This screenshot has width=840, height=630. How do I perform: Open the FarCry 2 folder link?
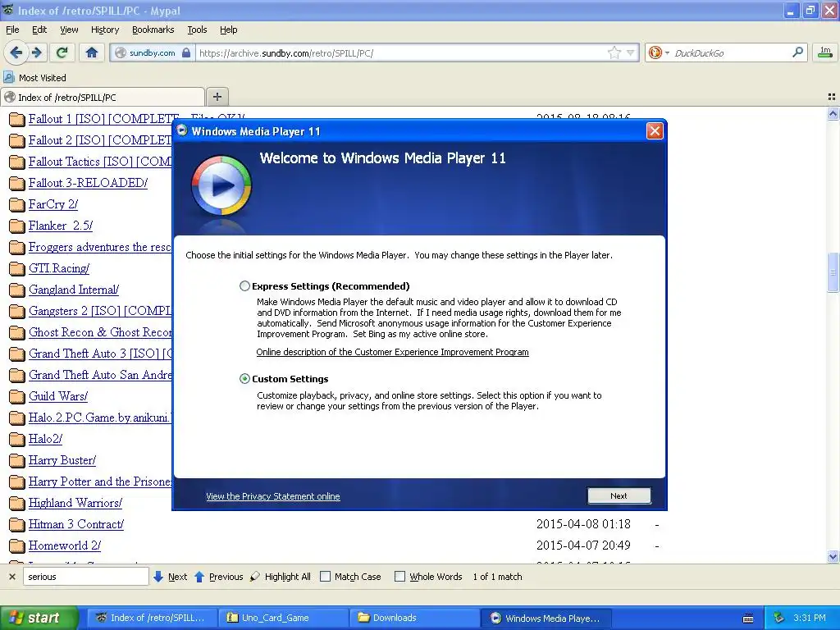[x=53, y=204]
